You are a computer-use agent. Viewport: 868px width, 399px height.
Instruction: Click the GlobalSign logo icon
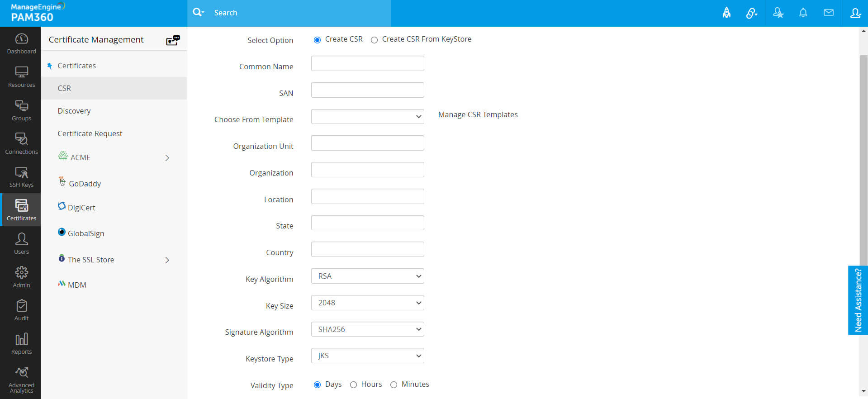tap(62, 232)
